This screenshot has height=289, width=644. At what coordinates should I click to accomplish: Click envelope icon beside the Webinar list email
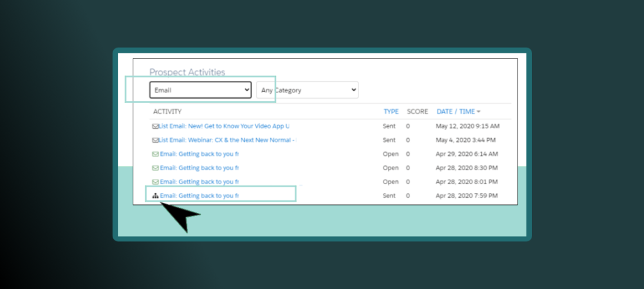click(x=155, y=140)
